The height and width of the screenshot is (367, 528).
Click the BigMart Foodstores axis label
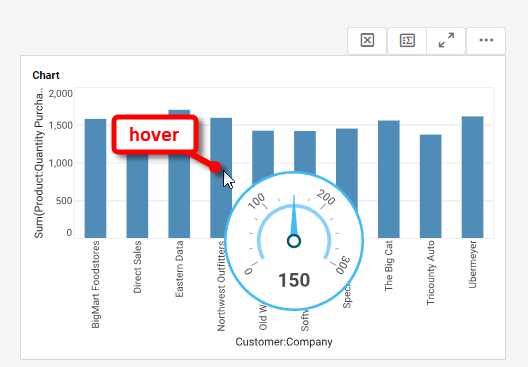point(95,285)
